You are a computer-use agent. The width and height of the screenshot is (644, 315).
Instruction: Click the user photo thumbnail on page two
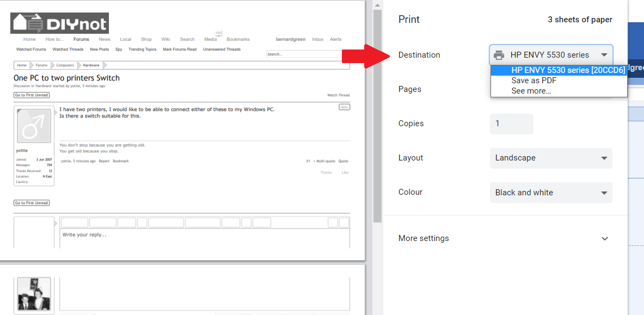pos(34,294)
